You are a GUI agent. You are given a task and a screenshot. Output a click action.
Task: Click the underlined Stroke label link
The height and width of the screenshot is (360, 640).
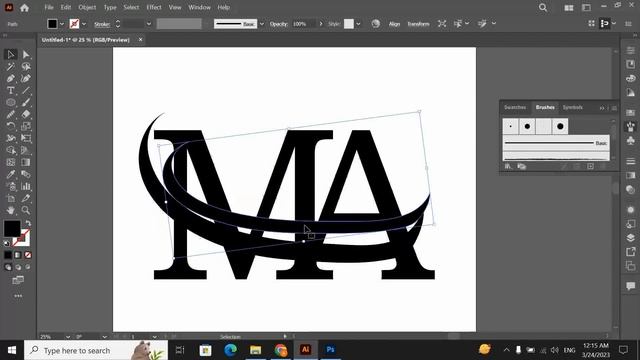102,24
